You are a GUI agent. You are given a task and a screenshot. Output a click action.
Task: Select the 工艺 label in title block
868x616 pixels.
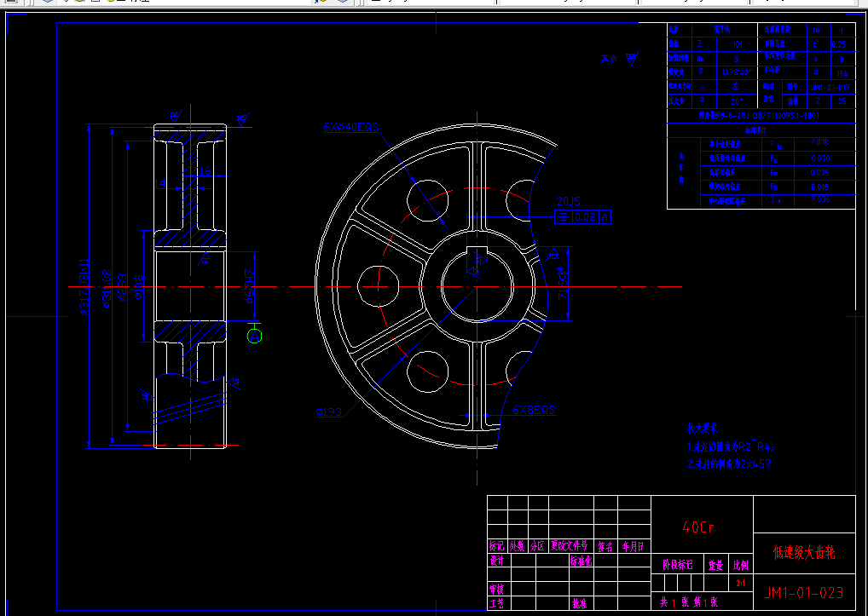tap(496, 602)
